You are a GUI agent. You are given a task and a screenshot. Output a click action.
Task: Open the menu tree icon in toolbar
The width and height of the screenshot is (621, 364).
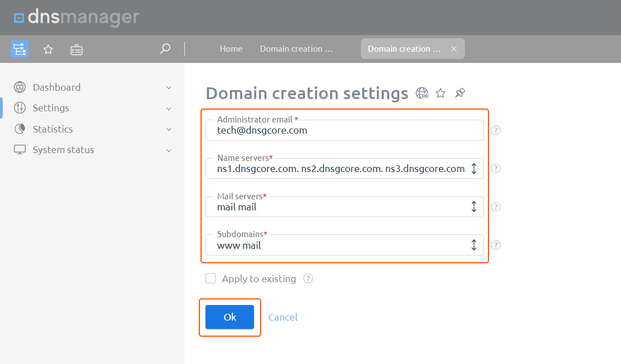[x=19, y=49]
